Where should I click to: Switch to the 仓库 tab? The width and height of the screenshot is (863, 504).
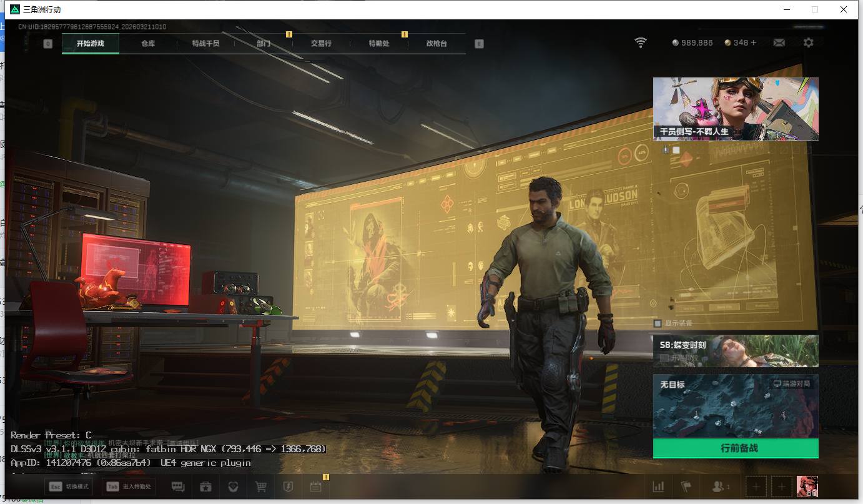148,44
